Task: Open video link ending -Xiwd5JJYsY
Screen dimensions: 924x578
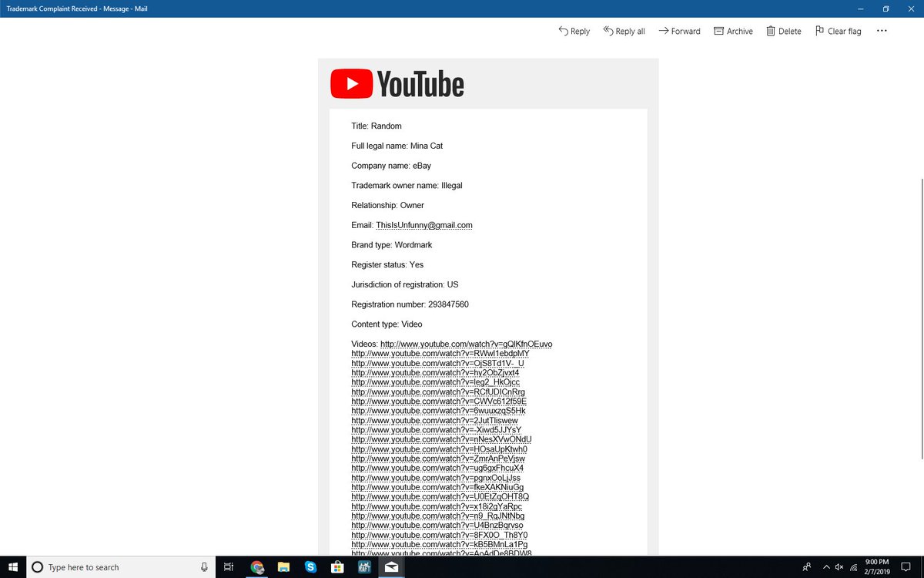Action: point(437,429)
